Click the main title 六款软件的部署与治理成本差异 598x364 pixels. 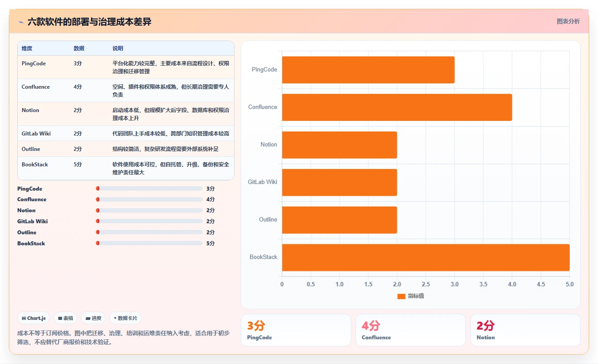coord(89,22)
